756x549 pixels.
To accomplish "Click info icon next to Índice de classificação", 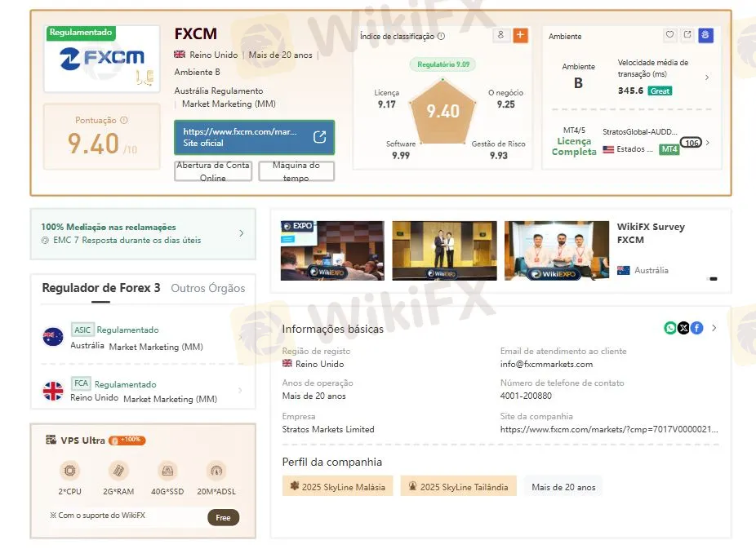I will [441, 36].
